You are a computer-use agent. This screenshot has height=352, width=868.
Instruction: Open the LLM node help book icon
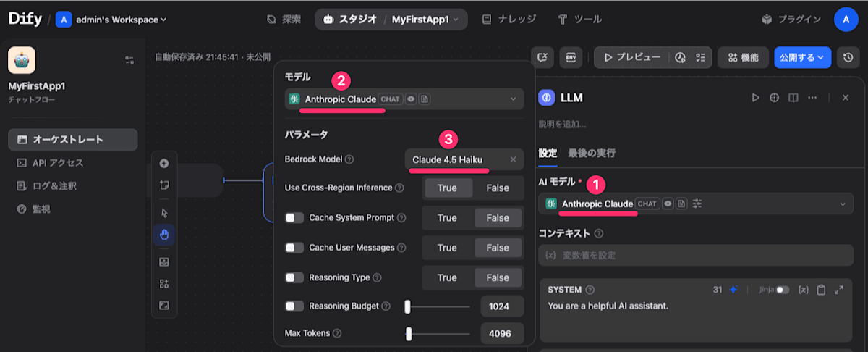[793, 97]
